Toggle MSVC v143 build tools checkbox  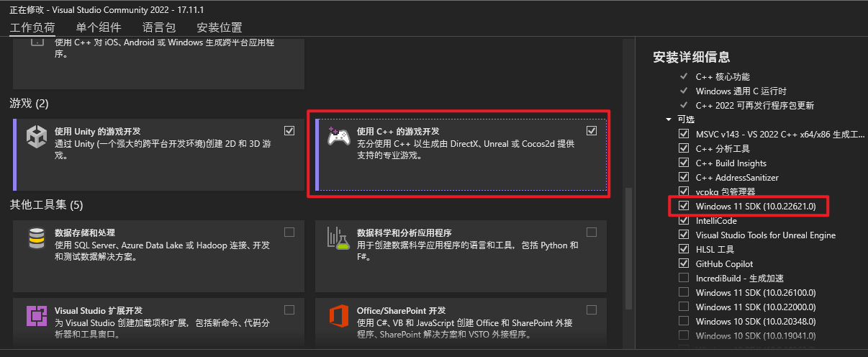[x=684, y=135]
